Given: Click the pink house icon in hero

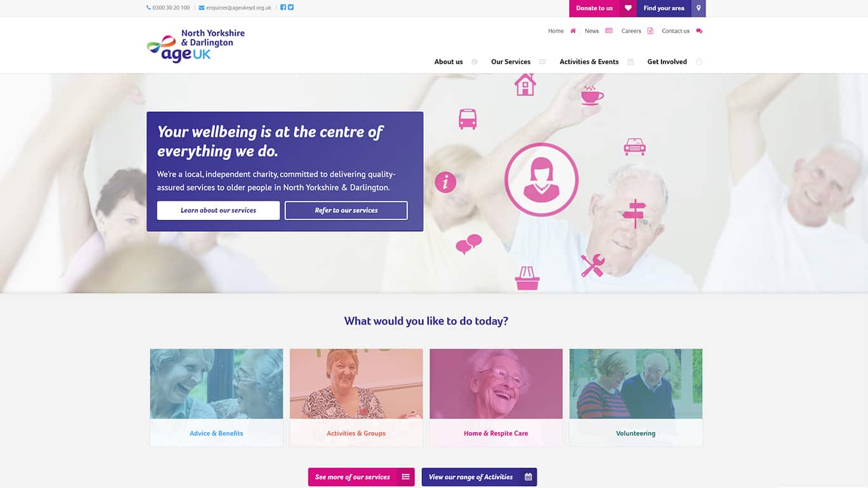Looking at the screenshot, I should (x=525, y=85).
